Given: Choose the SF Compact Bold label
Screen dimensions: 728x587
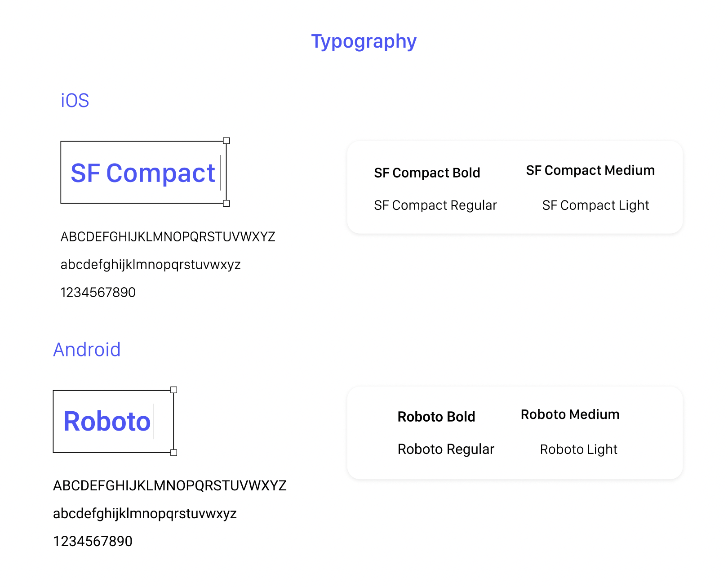Looking at the screenshot, I should tap(427, 173).
